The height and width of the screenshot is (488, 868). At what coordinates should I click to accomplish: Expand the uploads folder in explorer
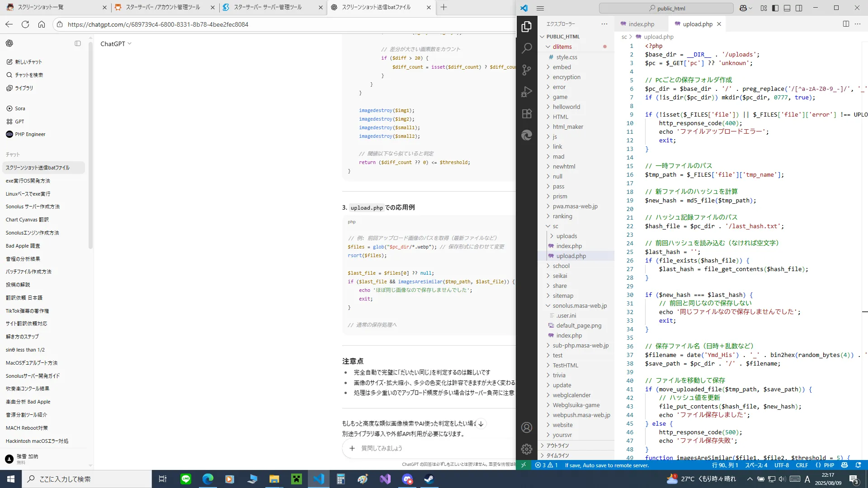(566, 236)
